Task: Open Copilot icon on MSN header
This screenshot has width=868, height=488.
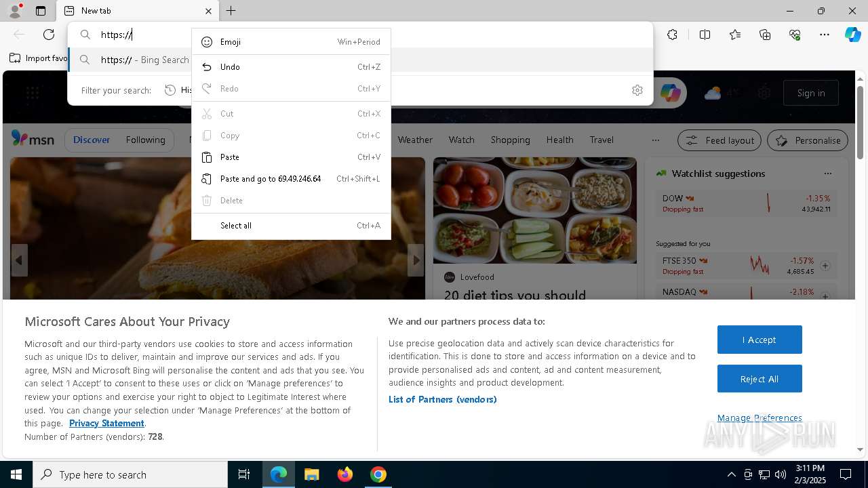Action: pyautogui.click(x=671, y=93)
